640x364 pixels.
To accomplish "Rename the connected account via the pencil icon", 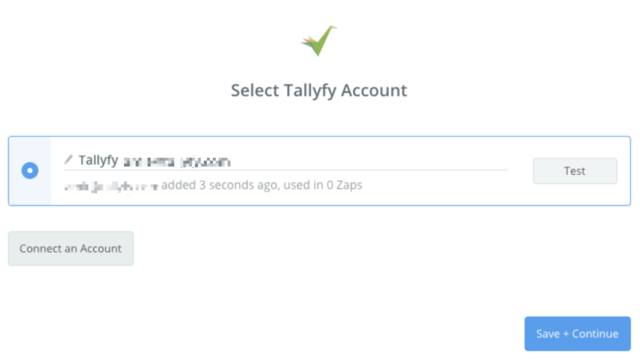I will (69, 159).
